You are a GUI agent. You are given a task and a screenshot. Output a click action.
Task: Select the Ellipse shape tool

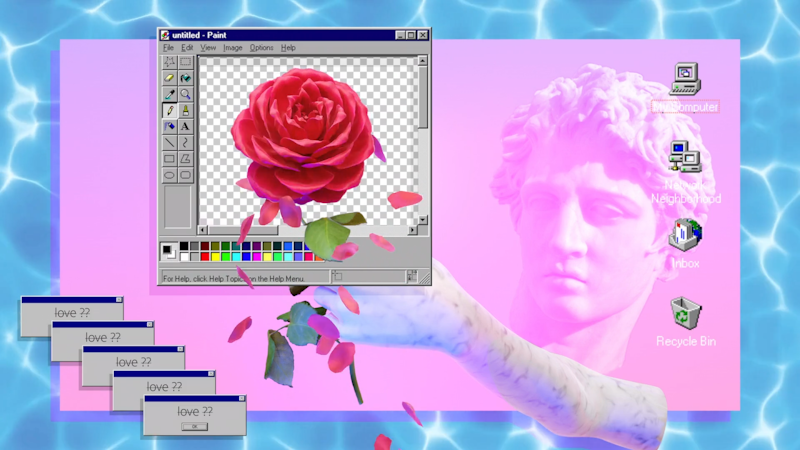tap(169, 175)
